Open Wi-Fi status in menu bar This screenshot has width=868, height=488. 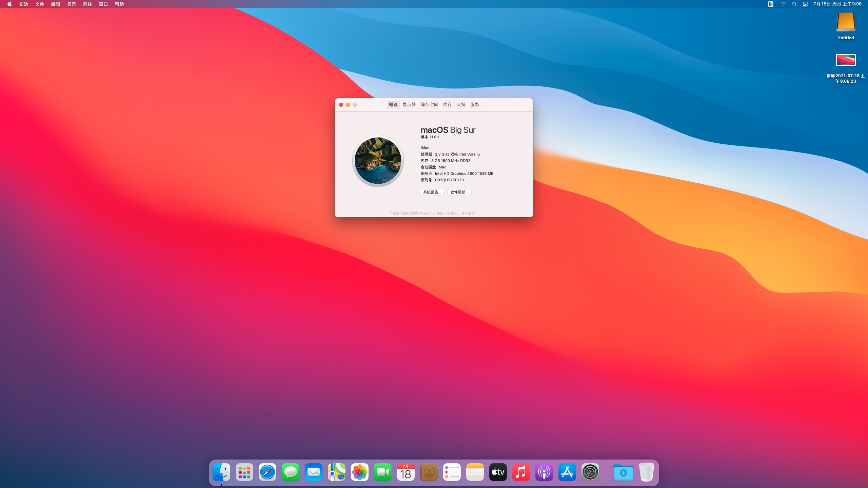[783, 4]
